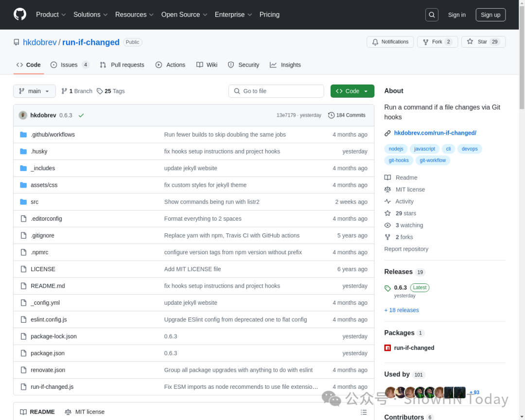Click the fork icon next to 2 forks
The image size is (525, 420).
(387, 237)
